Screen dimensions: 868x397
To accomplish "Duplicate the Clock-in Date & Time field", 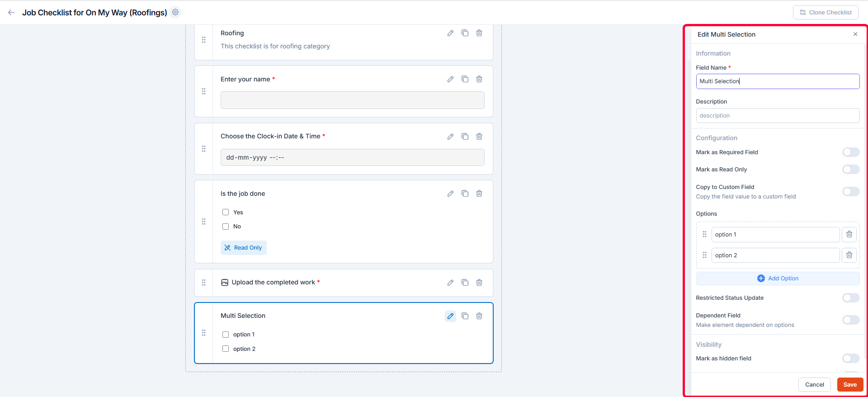I will coord(465,137).
